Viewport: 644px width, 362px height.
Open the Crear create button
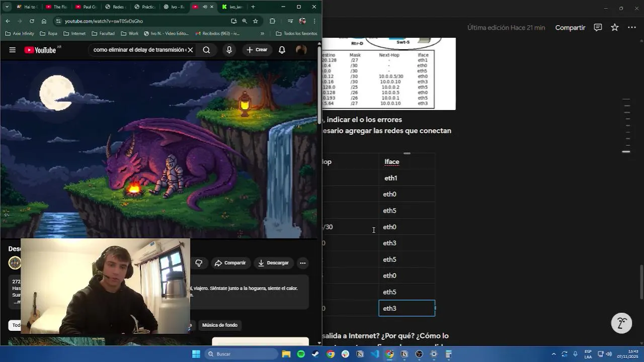(x=257, y=50)
